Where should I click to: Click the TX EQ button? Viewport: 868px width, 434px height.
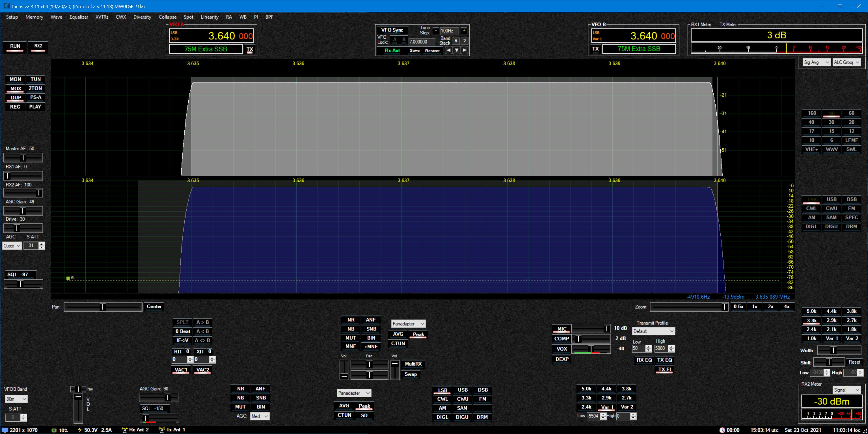[x=664, y=360]
